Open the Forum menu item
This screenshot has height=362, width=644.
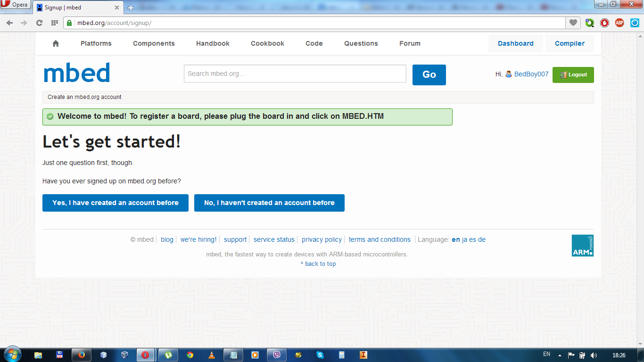pyautogui.click(x=410, y=43)
